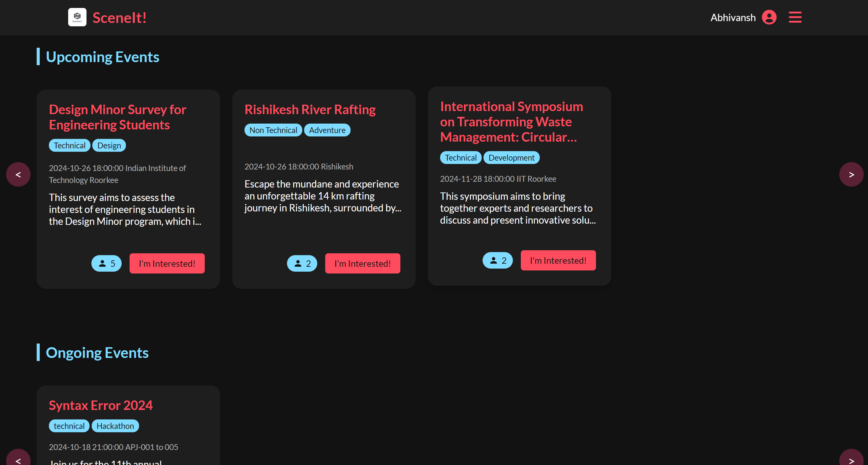Click the SceneIt logo icon

pyautogui.click(x=77, y=17)
